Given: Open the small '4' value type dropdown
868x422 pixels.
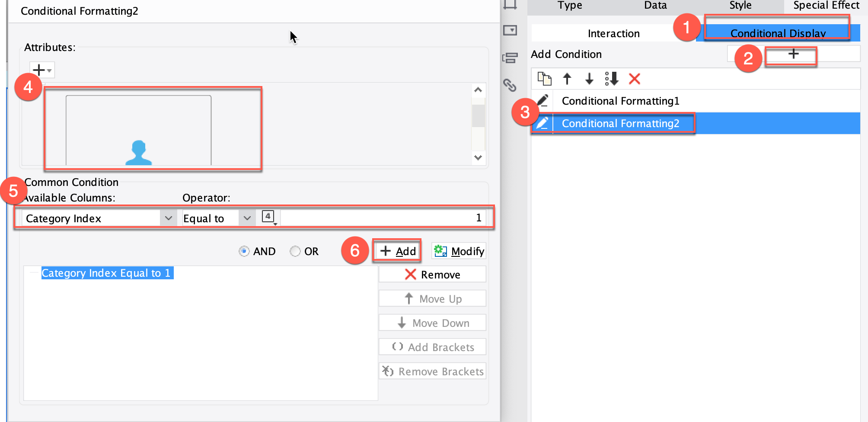Looking at the screenshot, I should (x=268, y=216).
